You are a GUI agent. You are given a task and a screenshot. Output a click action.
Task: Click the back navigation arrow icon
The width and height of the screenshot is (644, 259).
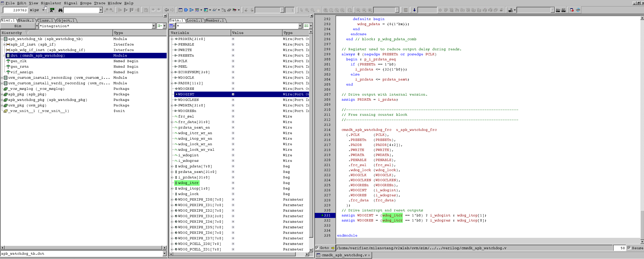tap(167, 10)
